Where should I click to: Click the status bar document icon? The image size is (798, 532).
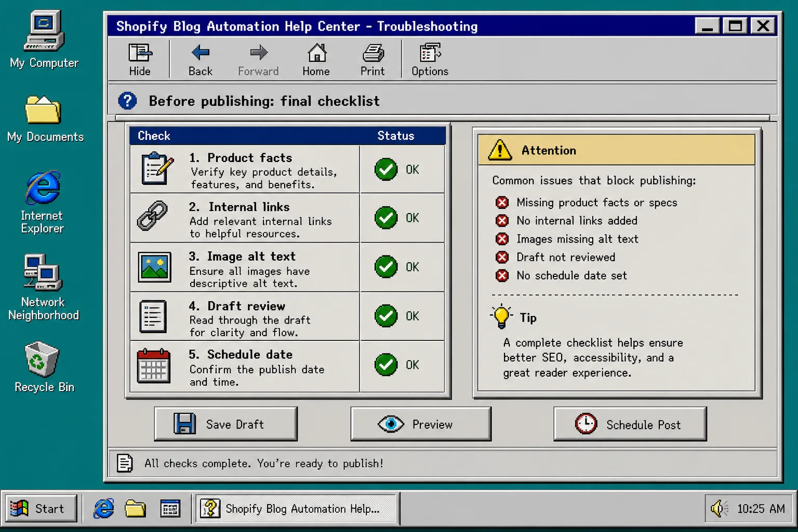(x=125, y=463)
